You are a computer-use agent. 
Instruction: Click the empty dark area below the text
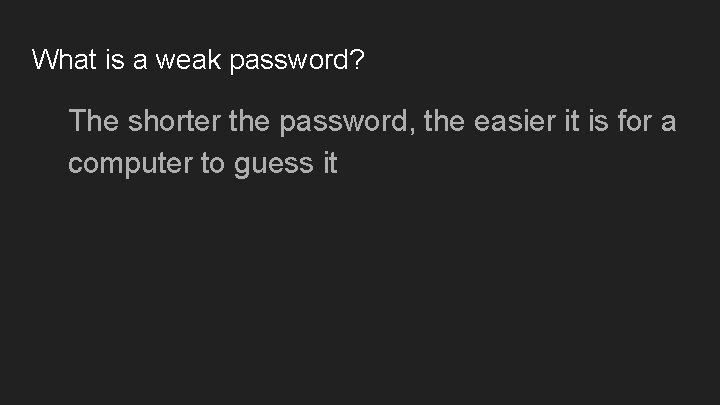pos(360,294)
